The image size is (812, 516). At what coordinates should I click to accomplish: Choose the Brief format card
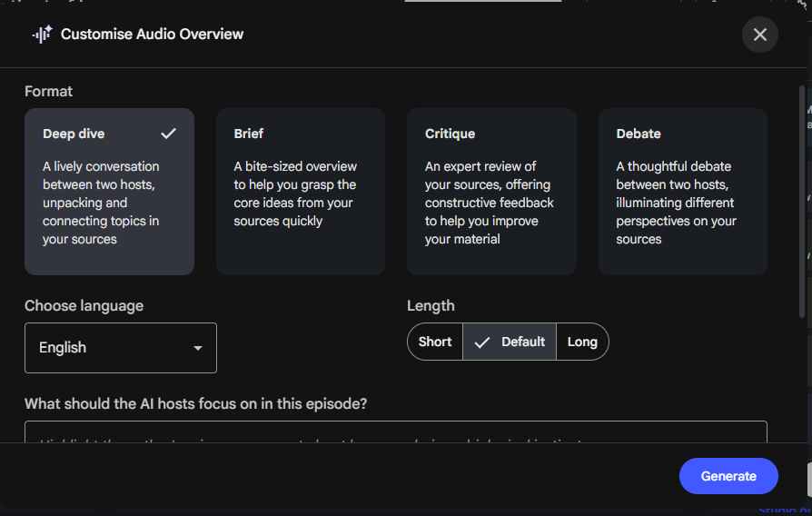301,192
